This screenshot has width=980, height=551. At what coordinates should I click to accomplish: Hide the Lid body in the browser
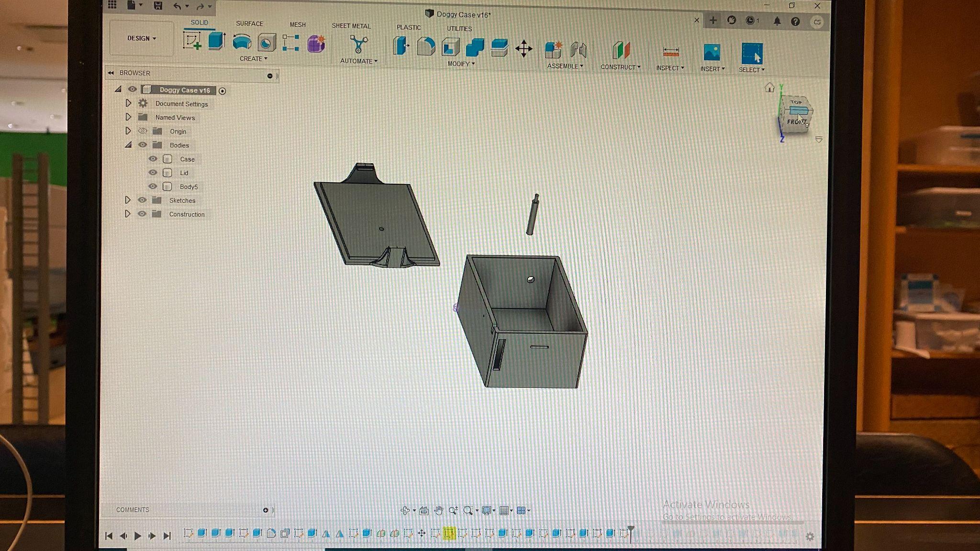coord(153,173)
